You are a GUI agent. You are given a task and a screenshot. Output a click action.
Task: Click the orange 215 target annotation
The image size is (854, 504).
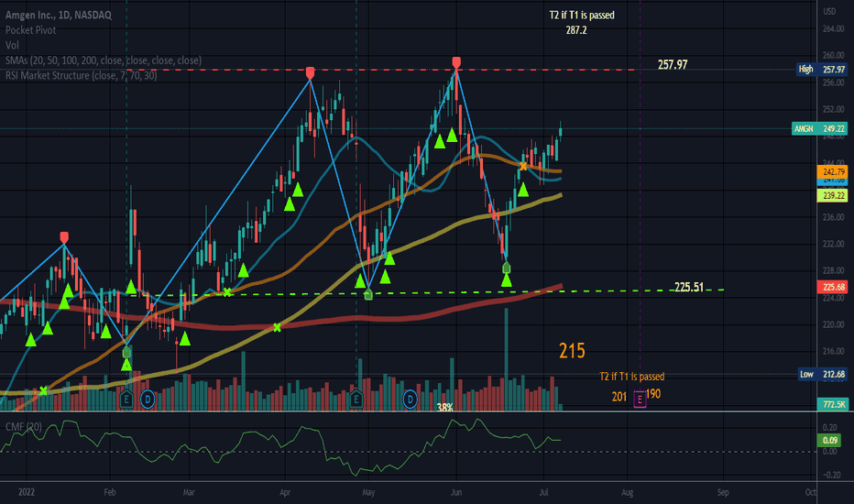point(572,351)
